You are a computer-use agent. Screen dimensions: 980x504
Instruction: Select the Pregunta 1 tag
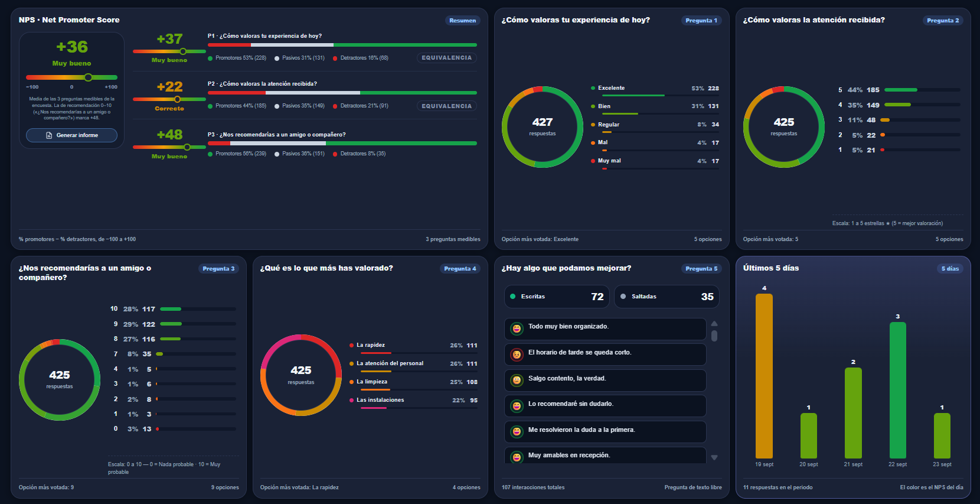point(701,21)
